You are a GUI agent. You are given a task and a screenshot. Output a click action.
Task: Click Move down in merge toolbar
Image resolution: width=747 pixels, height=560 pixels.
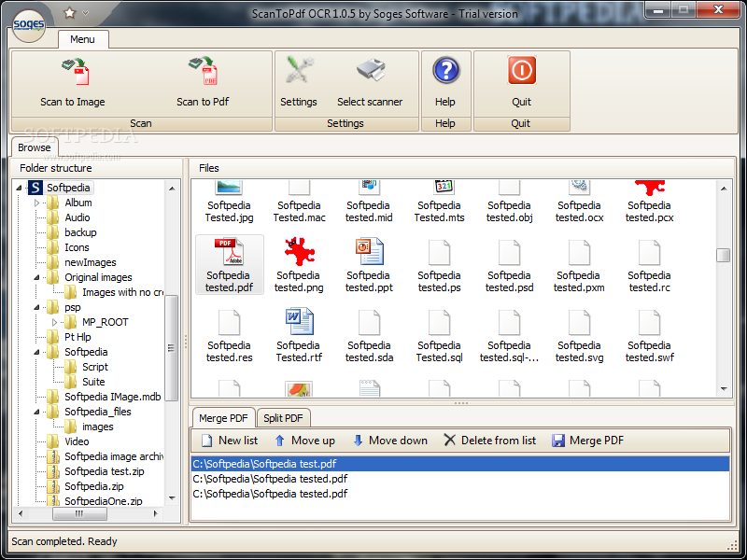[x=390, y=441]
